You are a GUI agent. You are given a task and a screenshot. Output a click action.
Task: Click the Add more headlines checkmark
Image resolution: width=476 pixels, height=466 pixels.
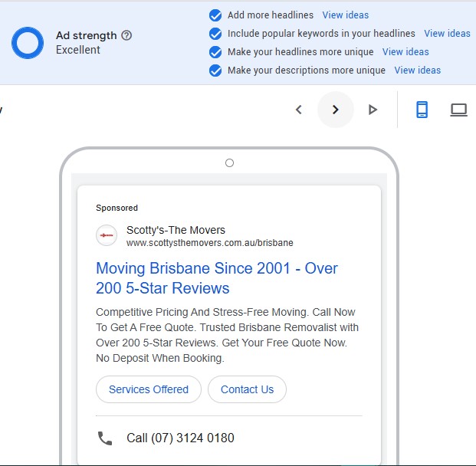pos(215,15)
